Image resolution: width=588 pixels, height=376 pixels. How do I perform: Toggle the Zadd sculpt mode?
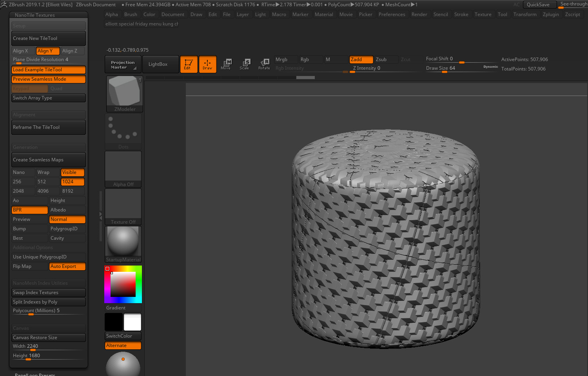pyautogui.click(x=361, y=60)
